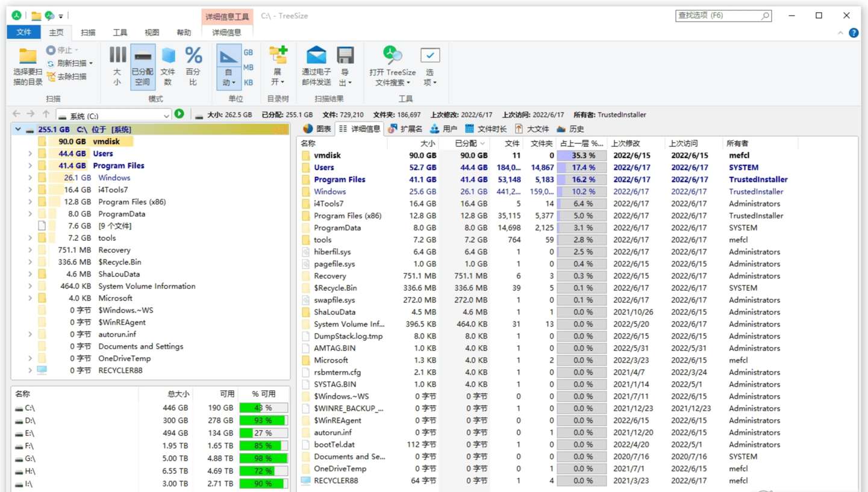
Task: Expand the Users folder tree node
Action: click(30, 154)
